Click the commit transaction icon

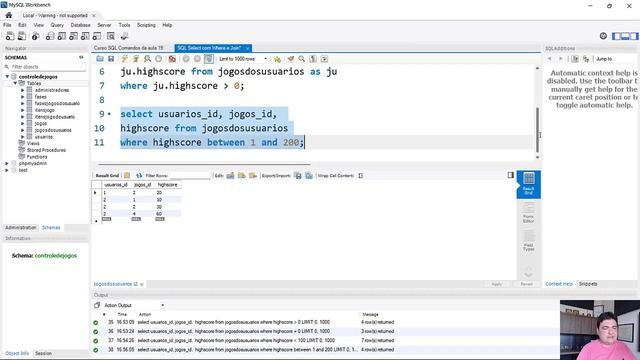(x=186, y=59)
